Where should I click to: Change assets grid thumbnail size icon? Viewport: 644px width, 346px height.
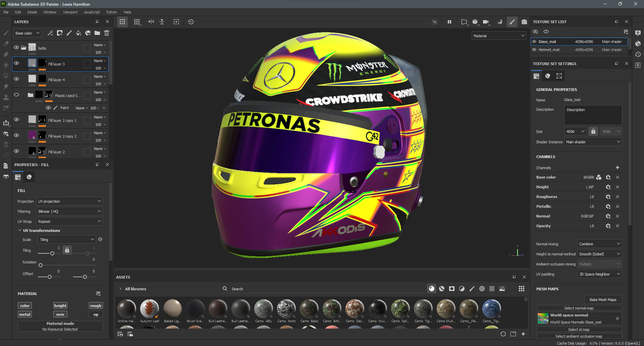522,289
